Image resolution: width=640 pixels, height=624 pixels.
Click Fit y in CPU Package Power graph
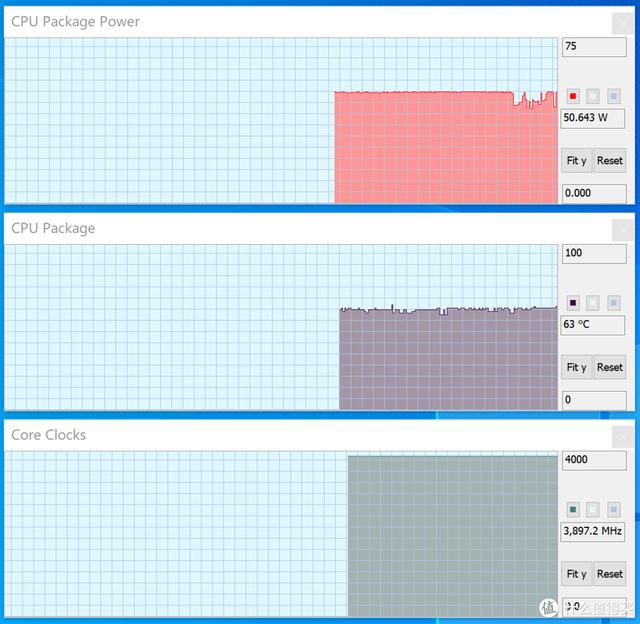point(577,161)
